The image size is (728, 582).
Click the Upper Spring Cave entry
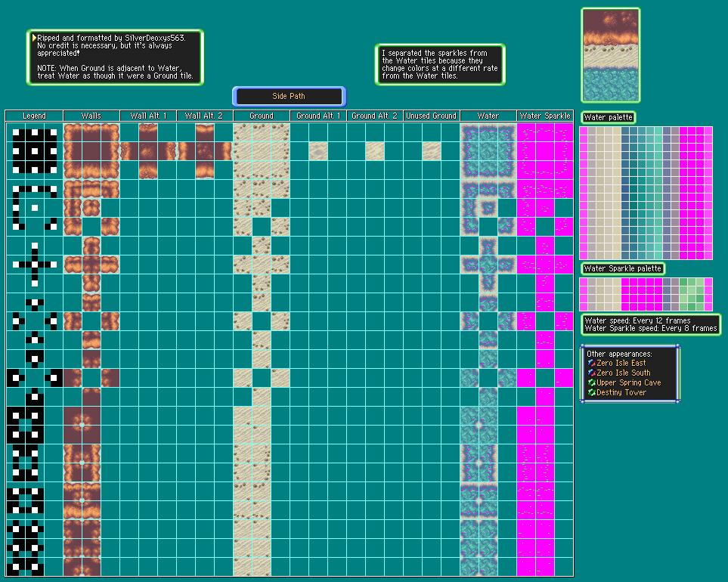click(x=629, y=382)
